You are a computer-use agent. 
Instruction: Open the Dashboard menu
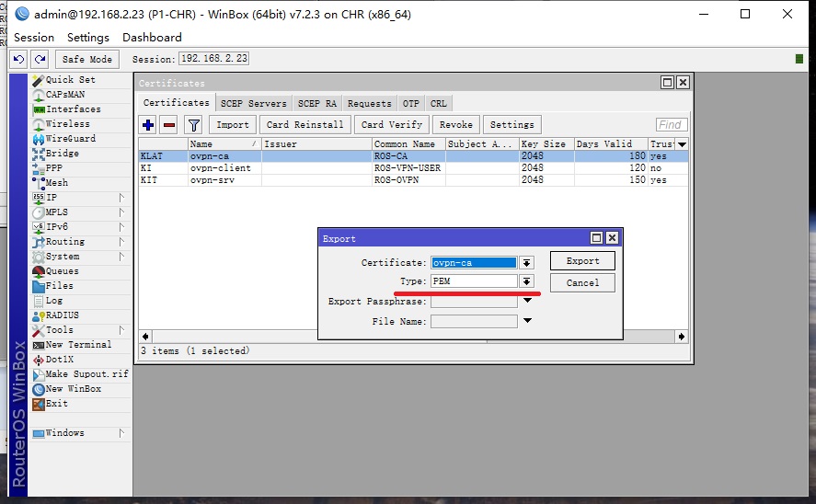click(x=152, y=38)
